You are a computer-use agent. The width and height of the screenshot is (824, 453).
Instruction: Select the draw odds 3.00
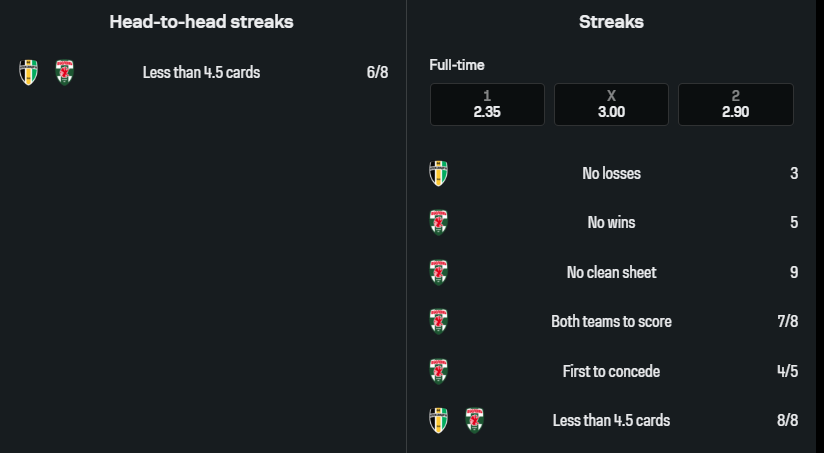tap(611, 104)
